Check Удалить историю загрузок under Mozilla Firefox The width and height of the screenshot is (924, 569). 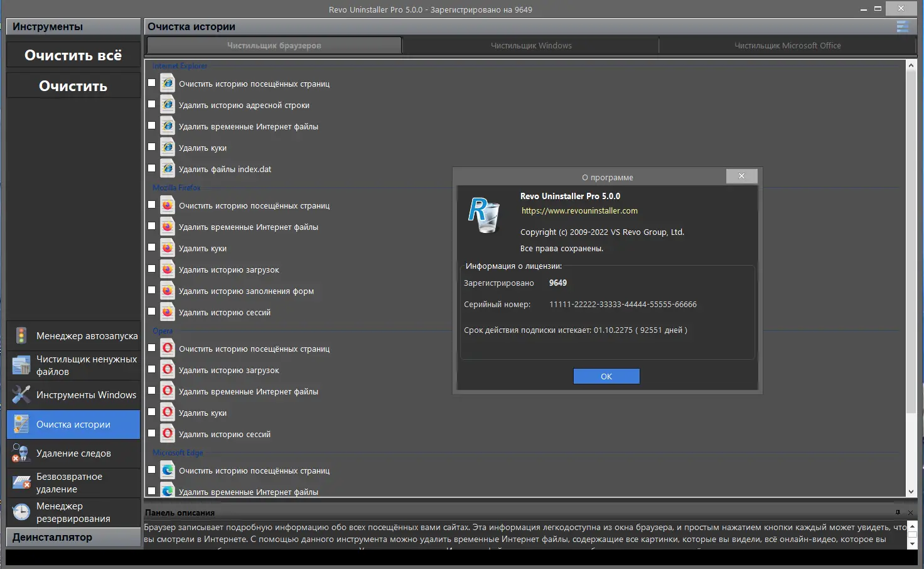[151, 269]
